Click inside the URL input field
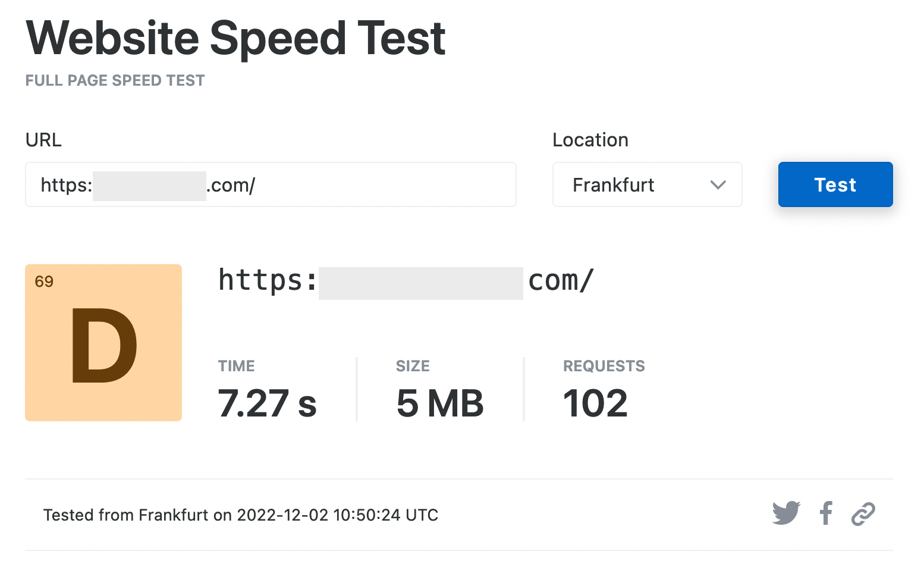Viewport: 924px width, 570px height. point(271,184)
